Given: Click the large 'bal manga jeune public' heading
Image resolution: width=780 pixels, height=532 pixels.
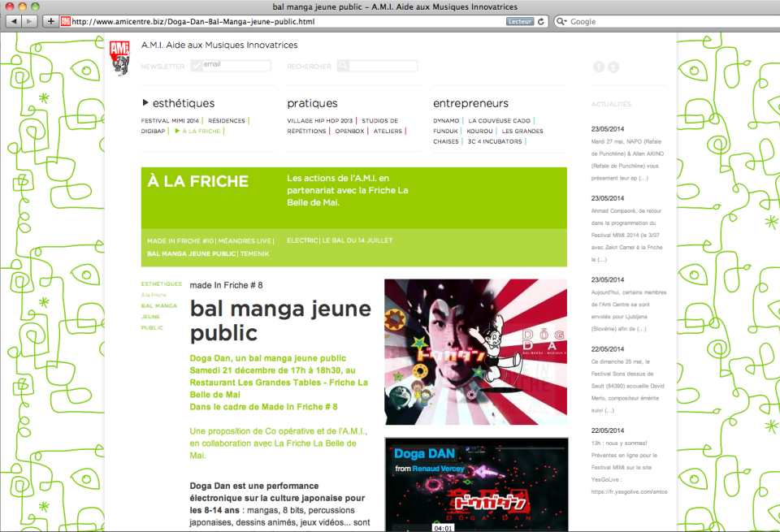Looking at the screenshot, I should click(x=280, y=321).
